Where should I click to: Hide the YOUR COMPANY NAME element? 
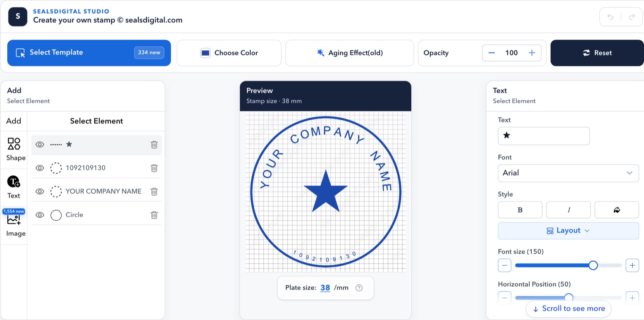coord(40,191)
